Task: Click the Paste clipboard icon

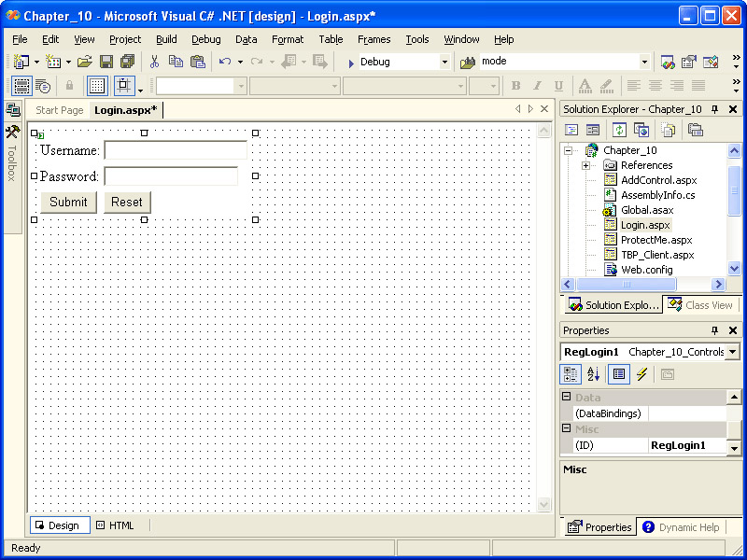Action: pos(197,62)
